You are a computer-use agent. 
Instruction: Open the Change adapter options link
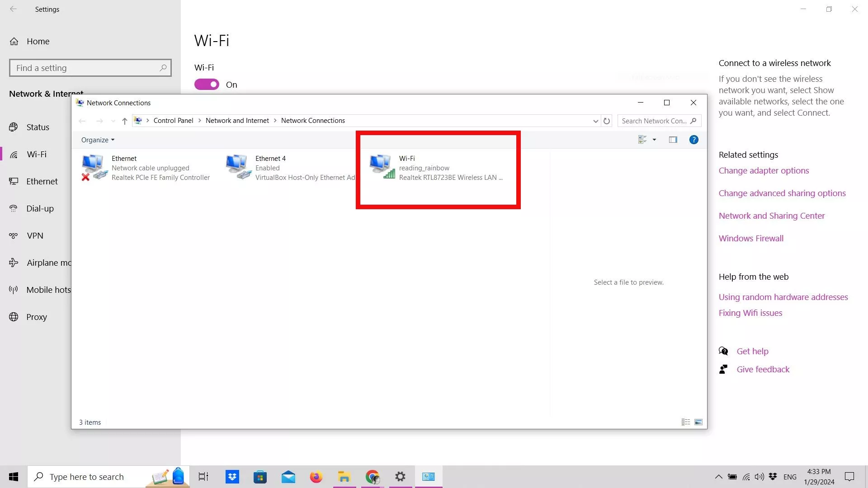point(764,170)
